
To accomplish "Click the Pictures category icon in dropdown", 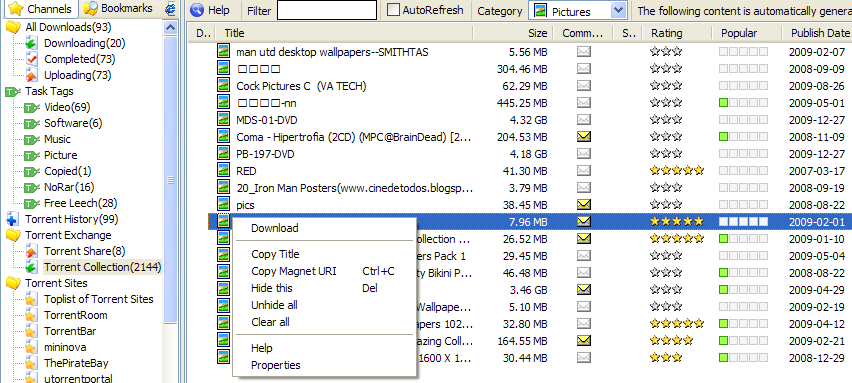I will tap(540, 10).
